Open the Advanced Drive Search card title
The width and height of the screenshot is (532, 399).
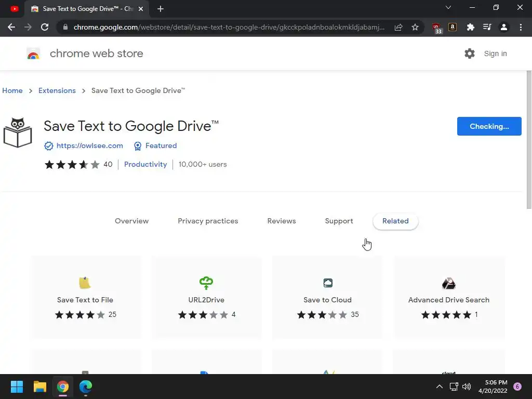pyautogui.click(x=448, y=300)
